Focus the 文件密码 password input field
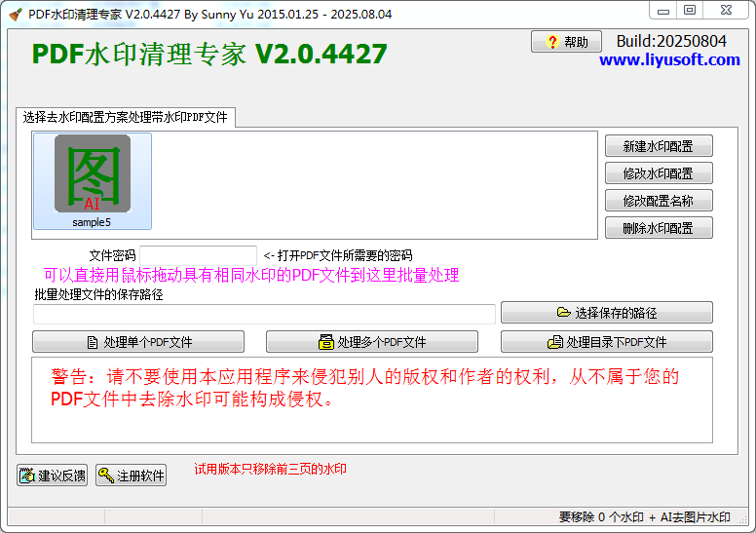 coord(198,255)
